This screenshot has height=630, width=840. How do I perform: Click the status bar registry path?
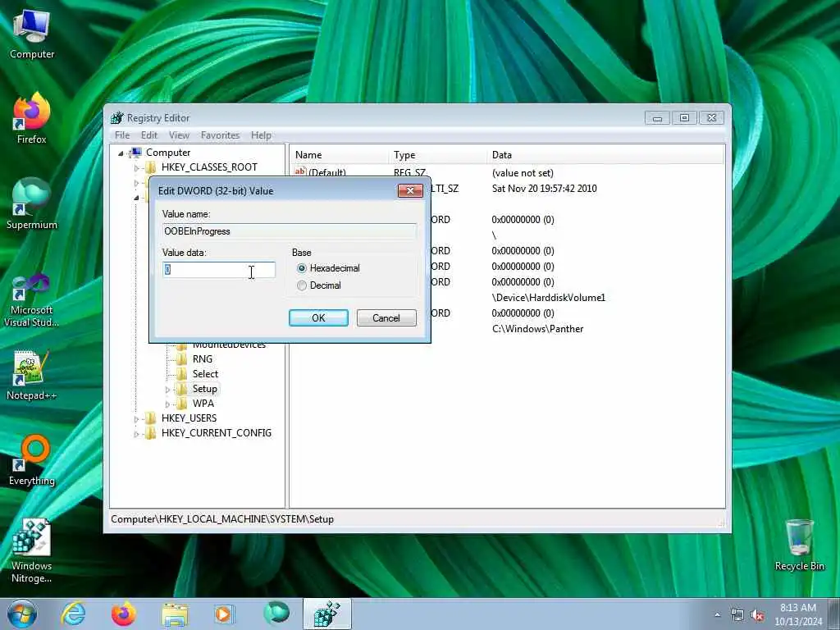[x=222, y=519]
